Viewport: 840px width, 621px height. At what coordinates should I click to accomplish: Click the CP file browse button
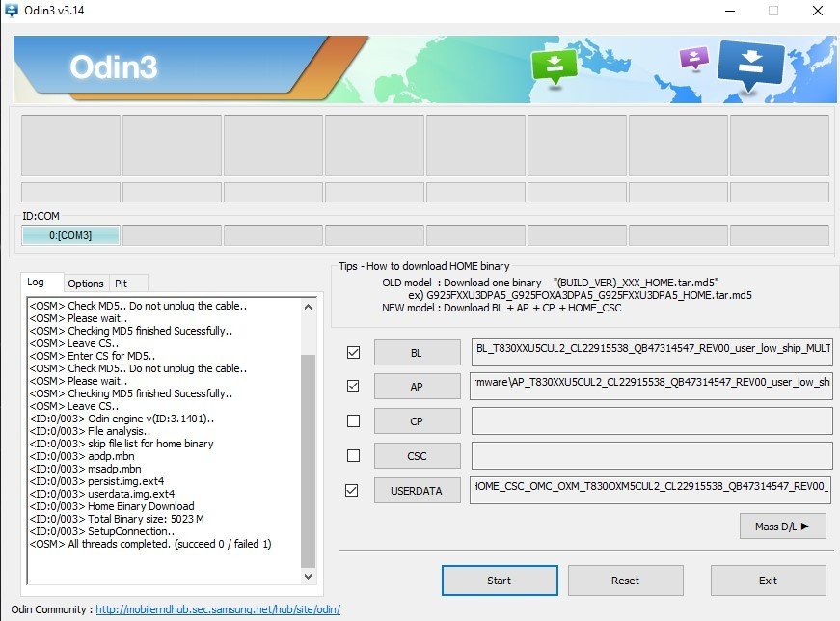click(417, 421)
